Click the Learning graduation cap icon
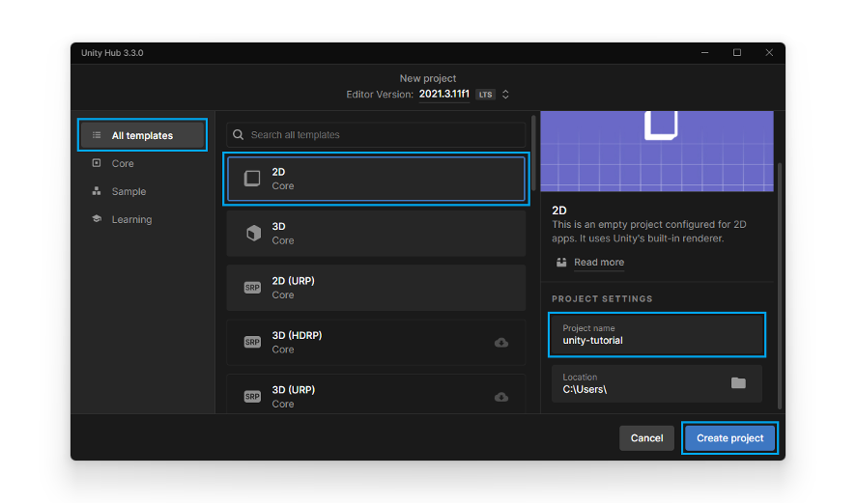The image size is (857, 504). tap(97, 218)
